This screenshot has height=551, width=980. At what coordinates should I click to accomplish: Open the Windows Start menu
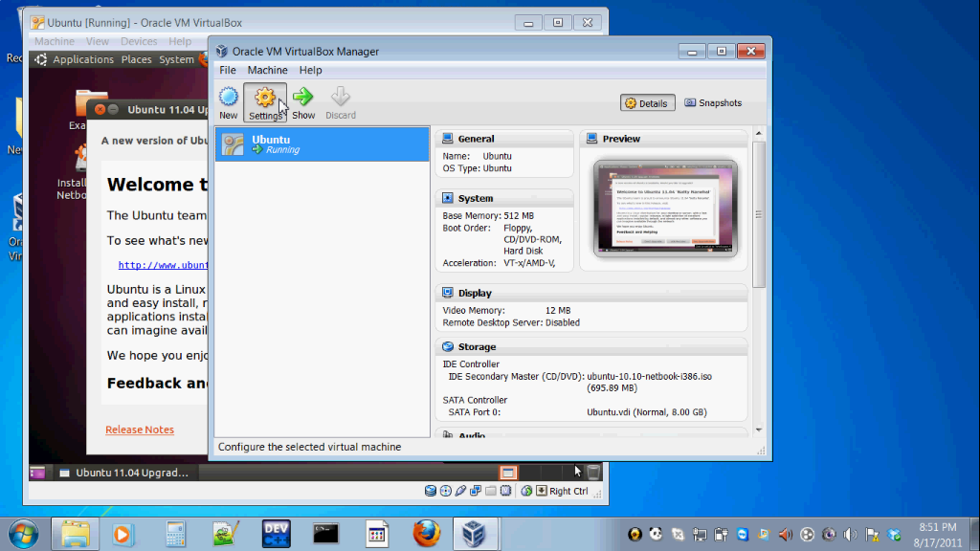click(x=24, y=534)
